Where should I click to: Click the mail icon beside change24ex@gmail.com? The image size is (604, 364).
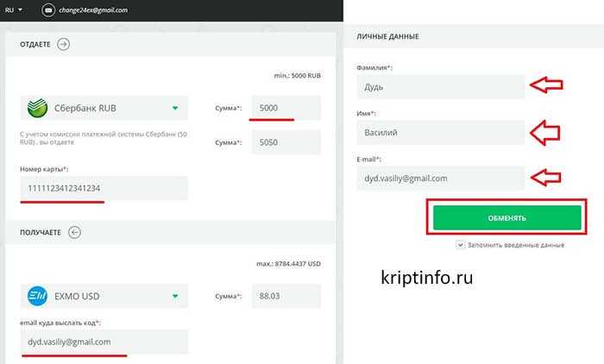[48, 10]
